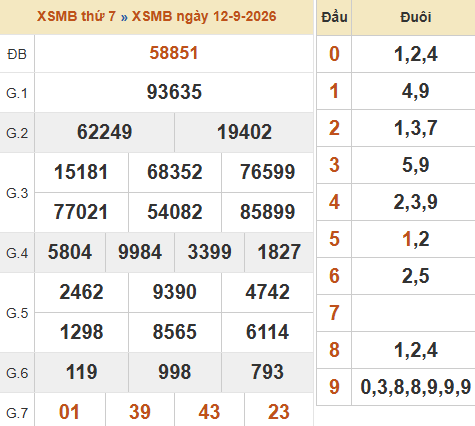
Task: Select head digit 1 in Đầu column
Action: click(x=334, y=91)
